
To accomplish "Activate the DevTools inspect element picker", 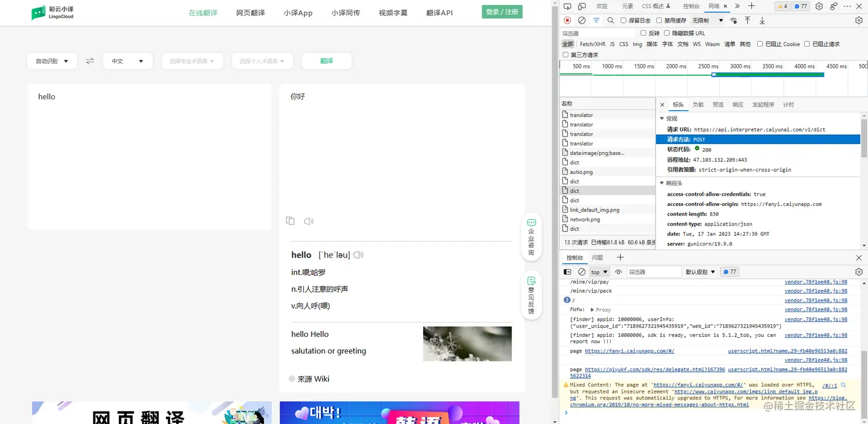I will click(567, 6).
